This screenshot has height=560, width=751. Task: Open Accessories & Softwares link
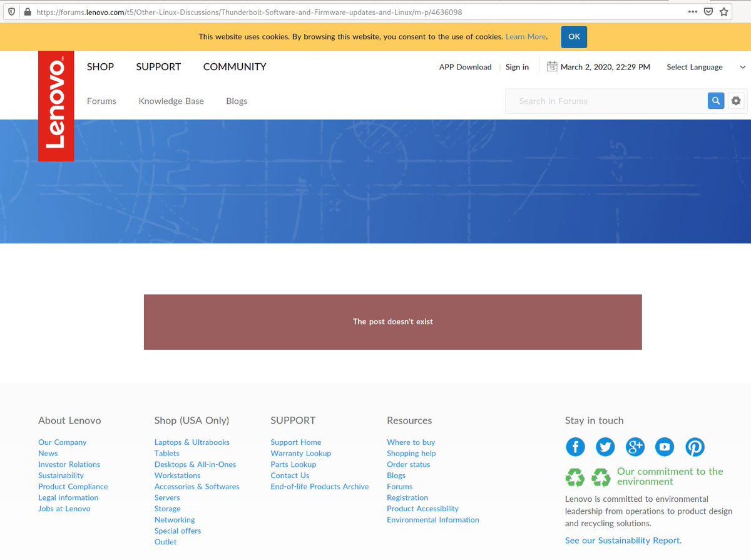[x=197, y=486]
